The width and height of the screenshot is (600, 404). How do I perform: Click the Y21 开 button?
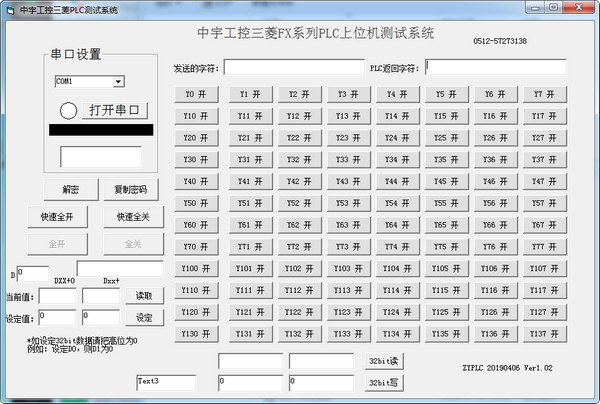[251, 138]
